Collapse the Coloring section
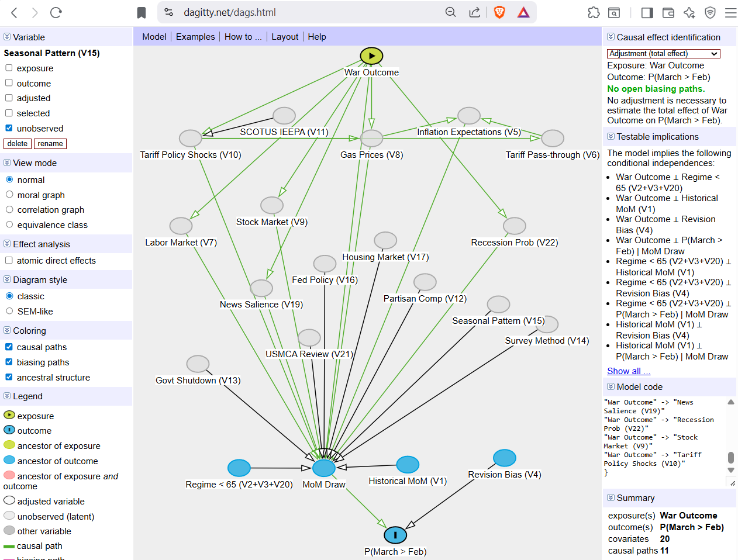The width and height of the screenshot is (738, 560). (x=7, y=330)
